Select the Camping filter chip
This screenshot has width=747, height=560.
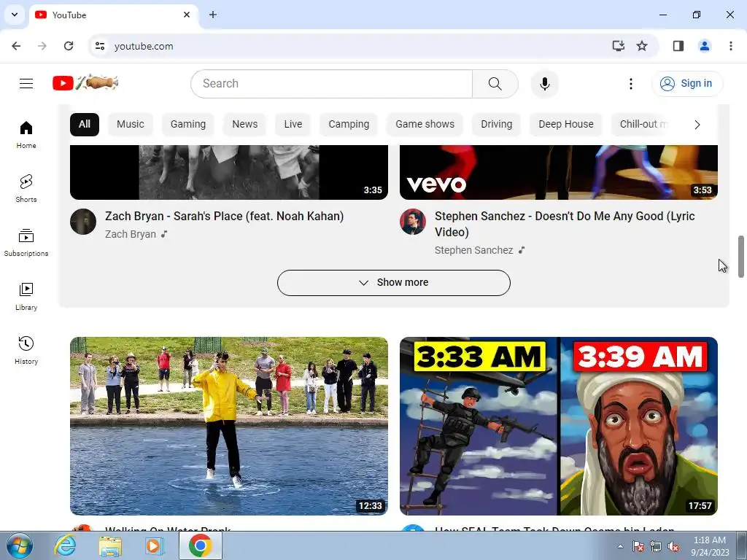[349, 124]
